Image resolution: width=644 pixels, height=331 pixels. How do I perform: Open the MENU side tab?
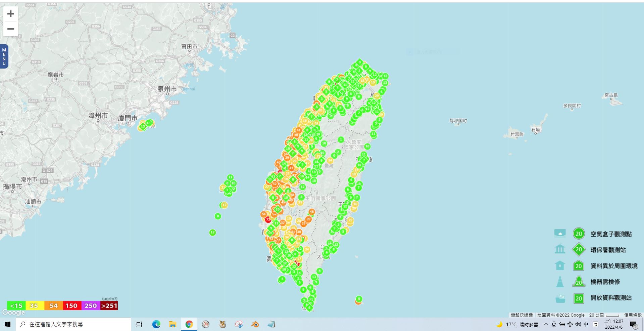4,56
